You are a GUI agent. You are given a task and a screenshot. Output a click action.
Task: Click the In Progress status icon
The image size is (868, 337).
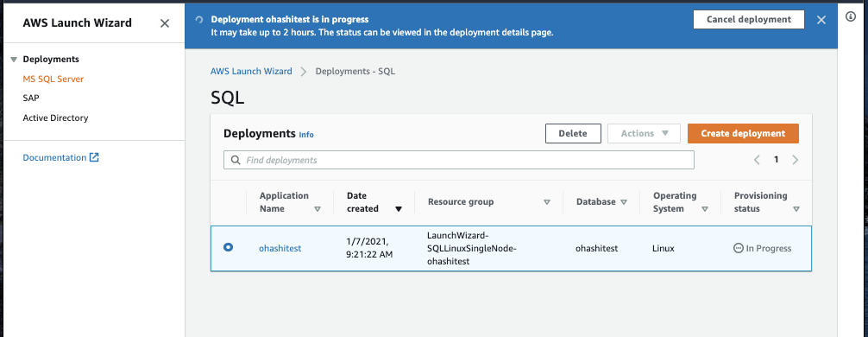[x=738, y=248]
